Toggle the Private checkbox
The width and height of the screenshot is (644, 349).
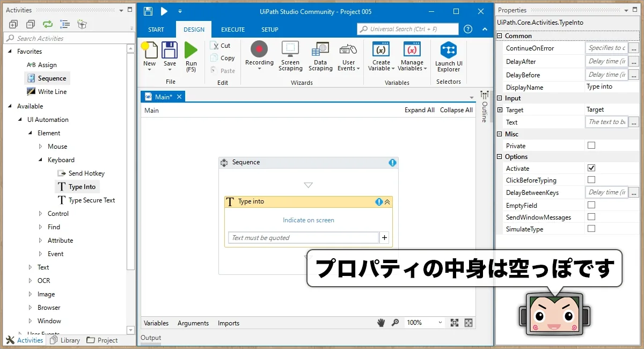pyautogui.click(x=591, y=146)
